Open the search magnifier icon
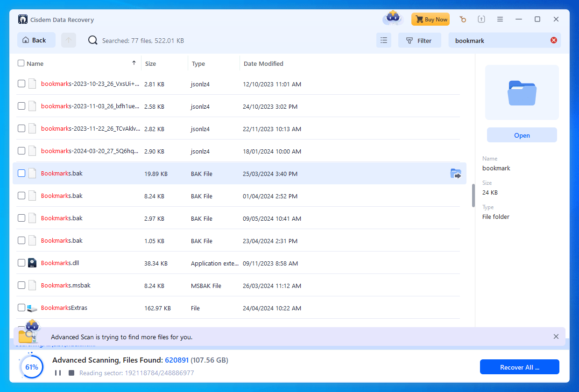 pos(92,40)
